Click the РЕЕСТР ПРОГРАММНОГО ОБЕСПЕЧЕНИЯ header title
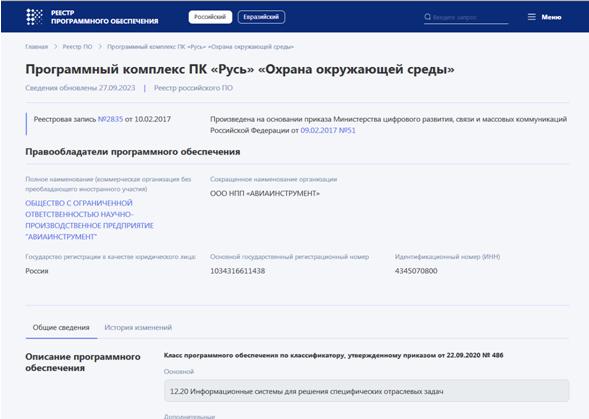The width and height of the screenshot is (589, 419). pyautogui.click(x=104, y=17)
